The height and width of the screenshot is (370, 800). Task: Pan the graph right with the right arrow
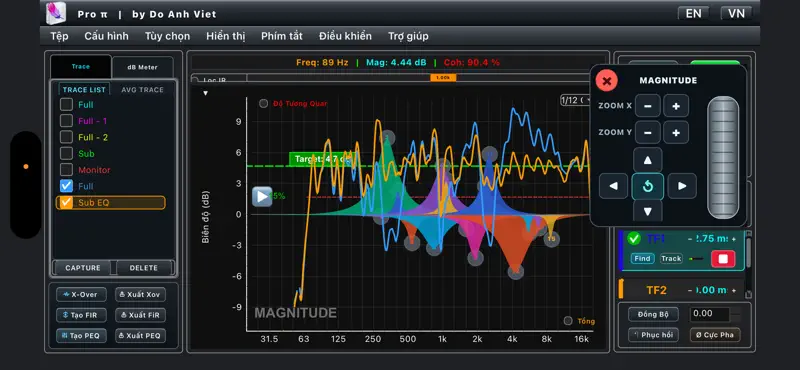click(x=682, y=186)
